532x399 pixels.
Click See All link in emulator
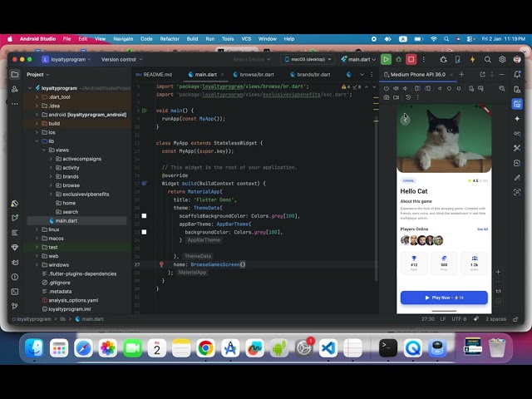(x=482, y=229)
